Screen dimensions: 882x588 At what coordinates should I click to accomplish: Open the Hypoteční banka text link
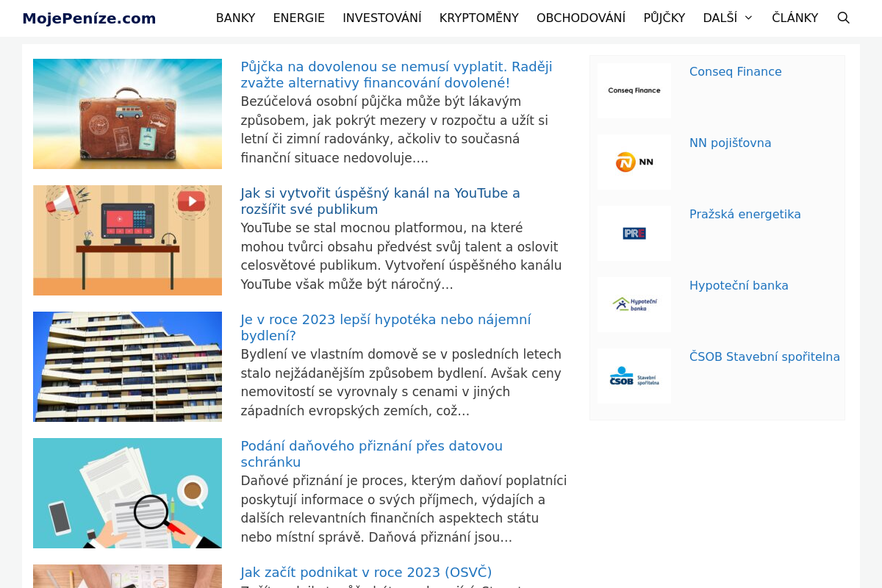(739, 285)
